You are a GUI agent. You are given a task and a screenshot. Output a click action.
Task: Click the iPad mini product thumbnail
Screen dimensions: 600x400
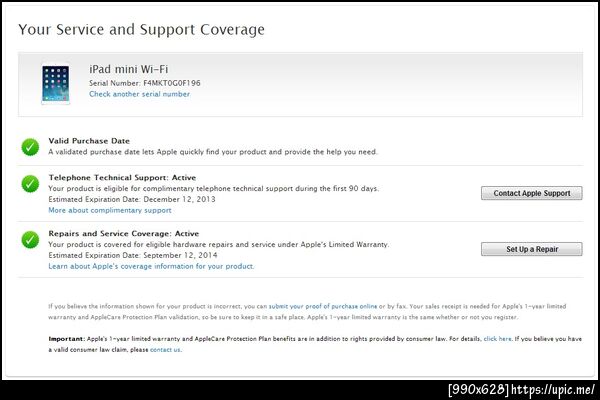pos(55,83)
